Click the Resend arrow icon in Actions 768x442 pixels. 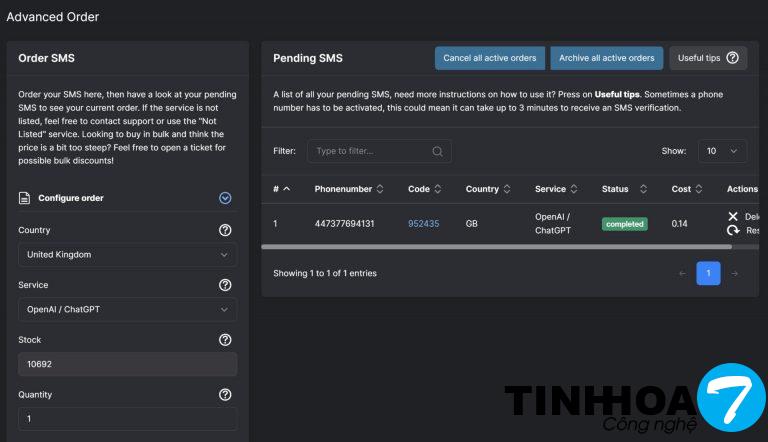733,230
